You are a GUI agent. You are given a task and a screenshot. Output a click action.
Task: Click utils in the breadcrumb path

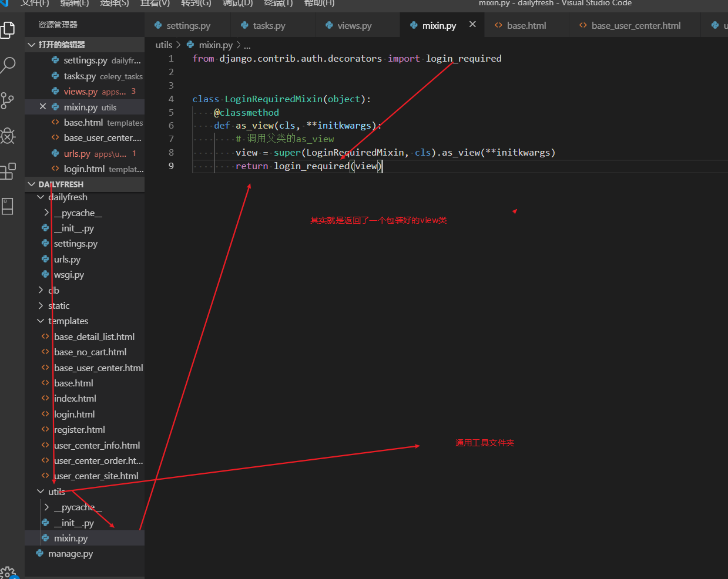point(163,45)
